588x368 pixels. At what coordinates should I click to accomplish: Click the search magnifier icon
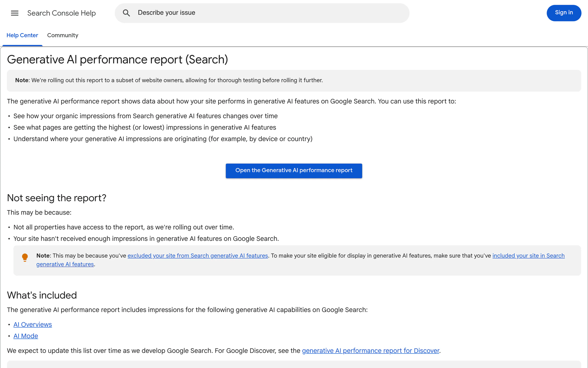coord(126,13)
